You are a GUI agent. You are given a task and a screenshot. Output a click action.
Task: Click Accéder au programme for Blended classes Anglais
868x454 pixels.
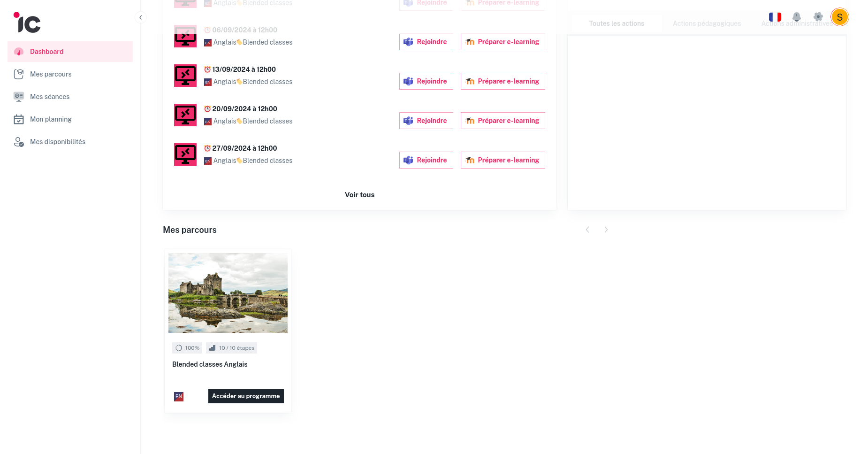click(x=246, y=396)
